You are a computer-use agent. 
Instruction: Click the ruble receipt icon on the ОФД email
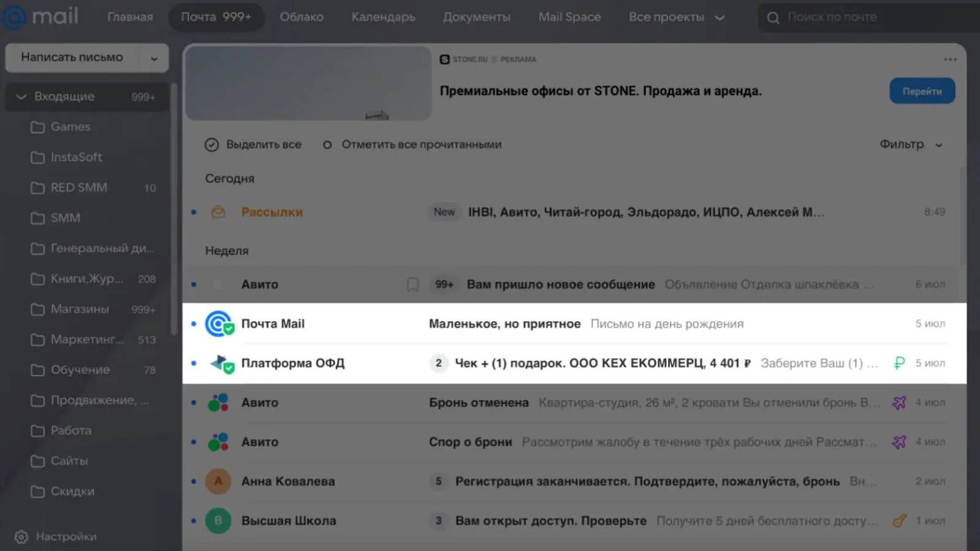point(899,363)
